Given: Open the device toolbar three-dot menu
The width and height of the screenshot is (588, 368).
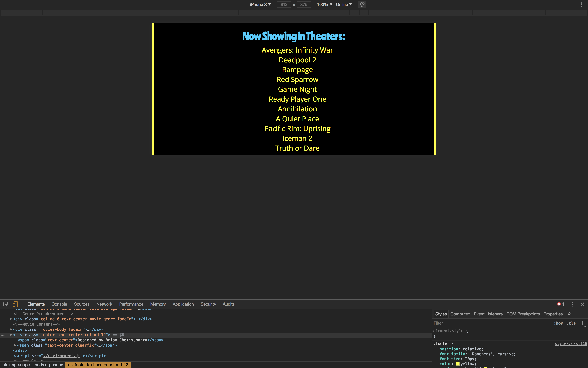Looking at the screenshot, I should tap(582, 5).
